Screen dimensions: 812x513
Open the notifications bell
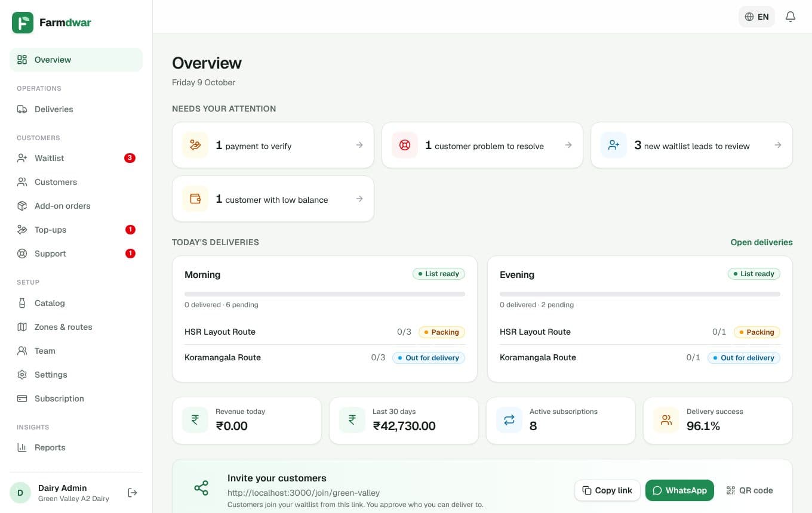791,17
